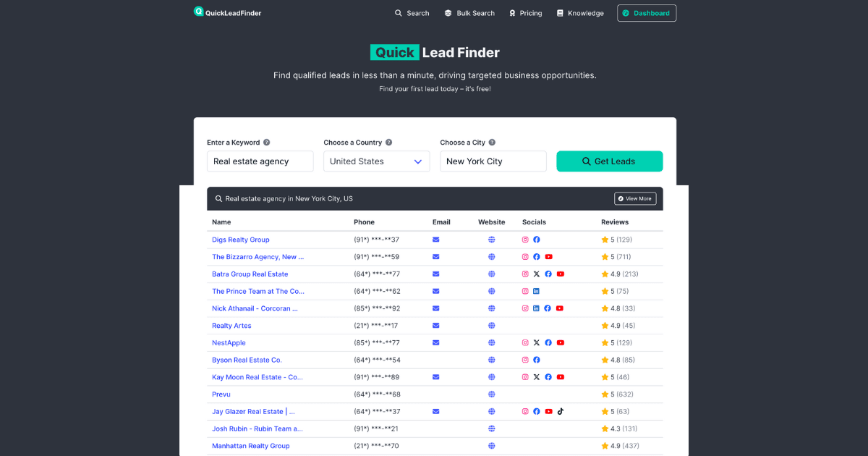Open the NestApple lead link

[229, 343]
